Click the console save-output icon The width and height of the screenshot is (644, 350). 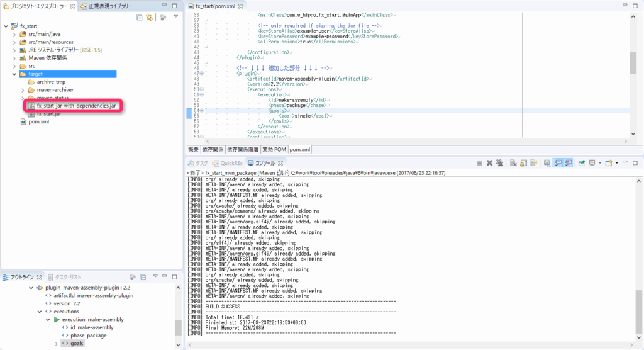(547, 163)
